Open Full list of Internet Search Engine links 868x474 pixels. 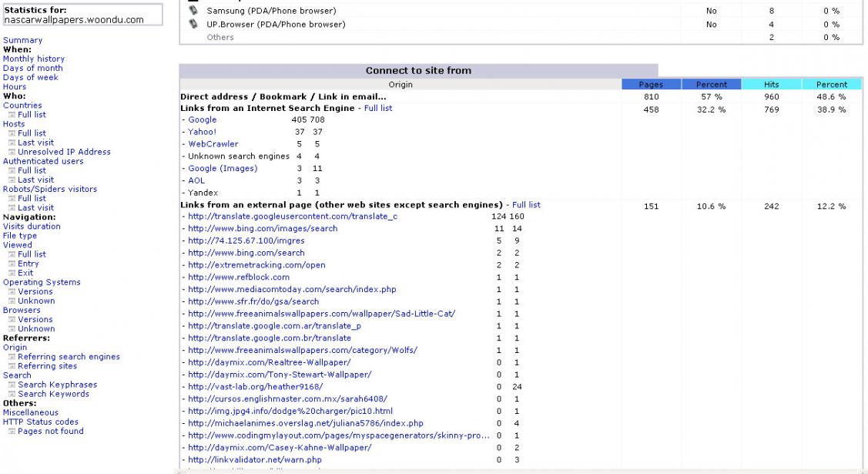pyautogui.click(x=378, y=108)
